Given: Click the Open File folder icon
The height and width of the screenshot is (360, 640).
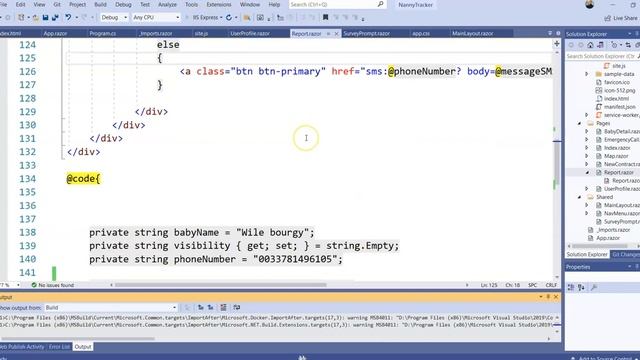Looking at the screenshot, I should pos(36,18).
